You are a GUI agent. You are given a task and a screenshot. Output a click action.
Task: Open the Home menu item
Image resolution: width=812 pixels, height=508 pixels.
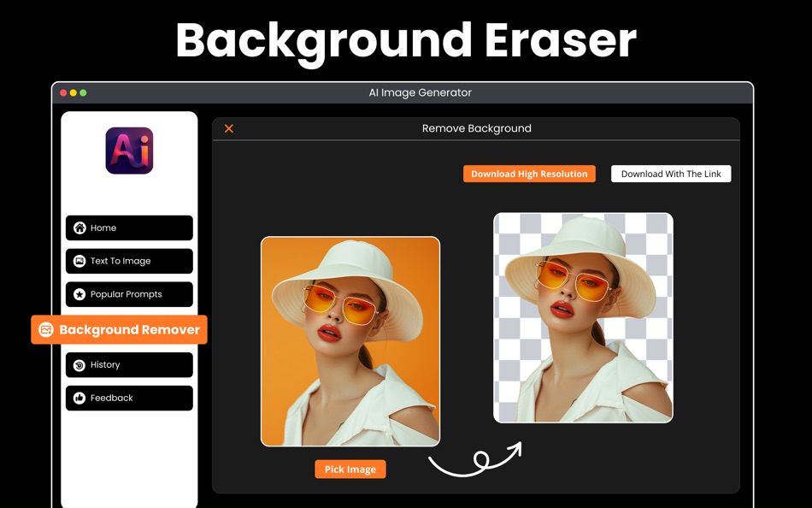tap(129, 227)
